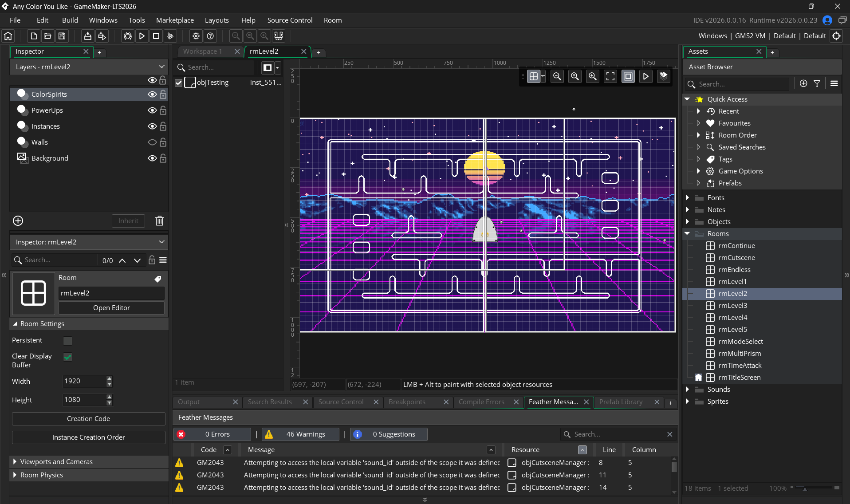Viewport: 850px width, 504px height.
Task: Click the Asset Browser filter funnel icon
Action: pyautogui.click(x=817, y=83)
